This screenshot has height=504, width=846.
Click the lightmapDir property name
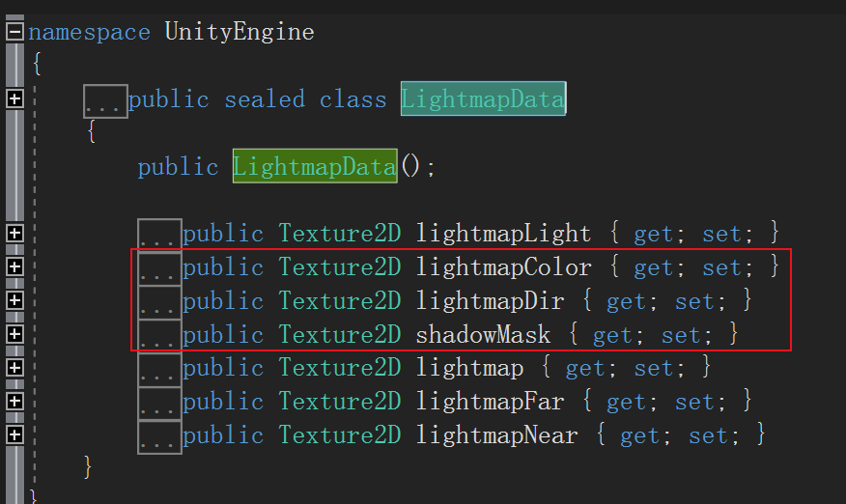490,300
